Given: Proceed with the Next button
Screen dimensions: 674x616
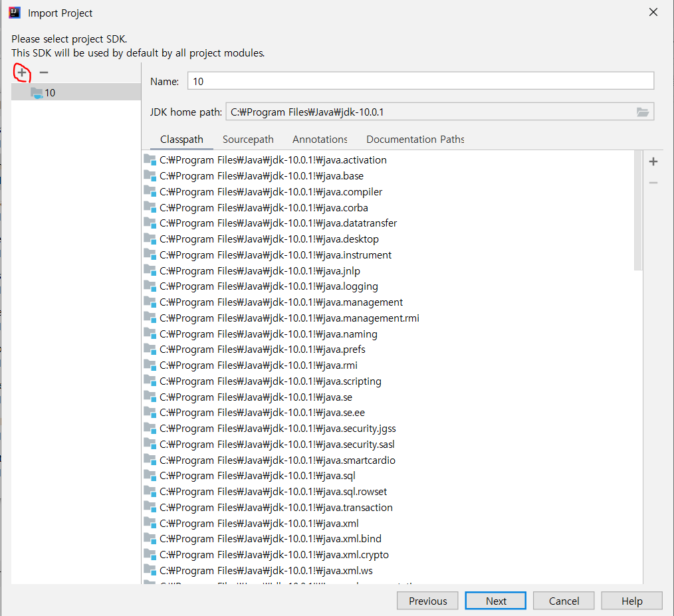Looking at the screenshot, I should tap(495, 601).
